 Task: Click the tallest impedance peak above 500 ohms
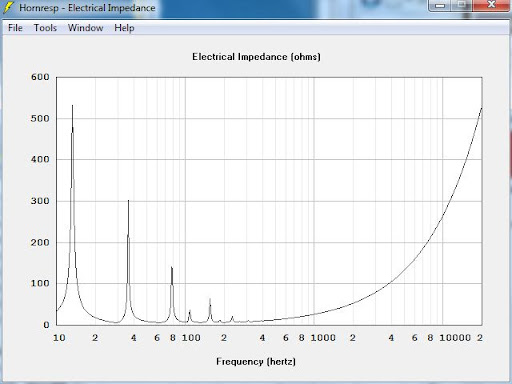(x=72, y=107)
